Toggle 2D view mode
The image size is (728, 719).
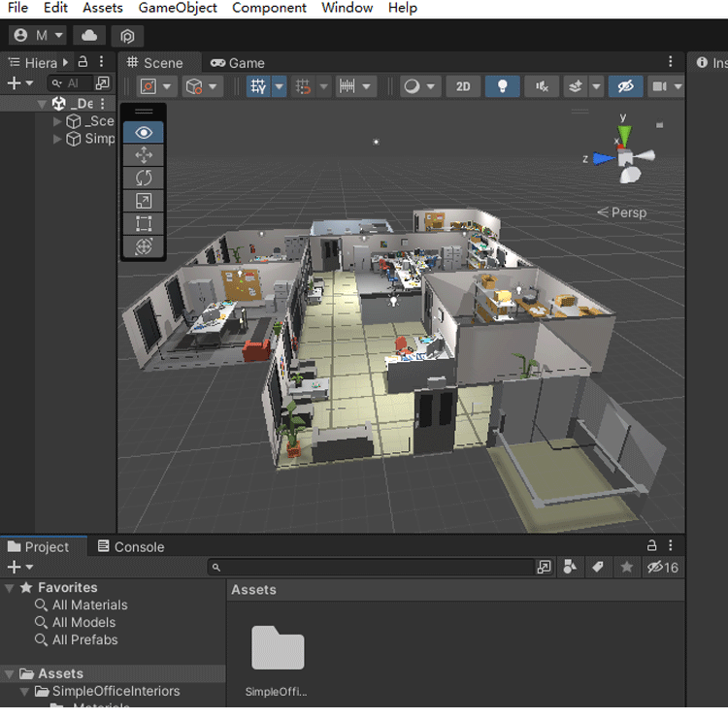coord(463,86)
